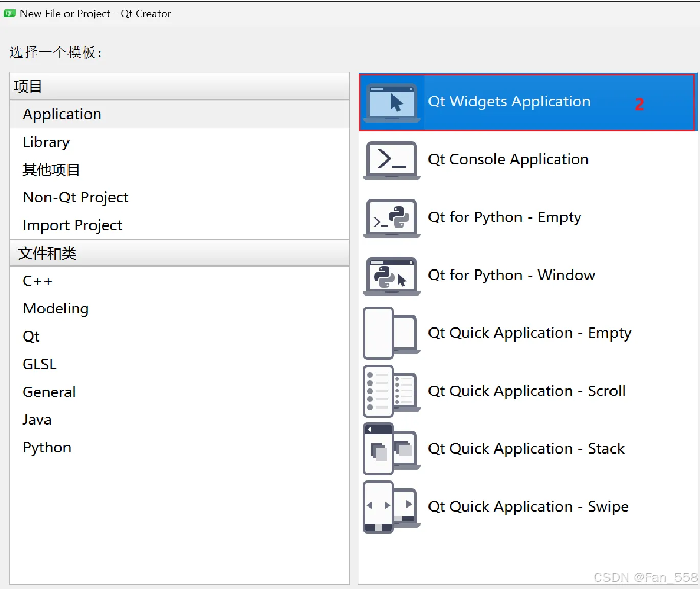This screenshot has width=700, height=589.
Task: Click the Qt Creator logo in title bar
Action: click(10, 13)
